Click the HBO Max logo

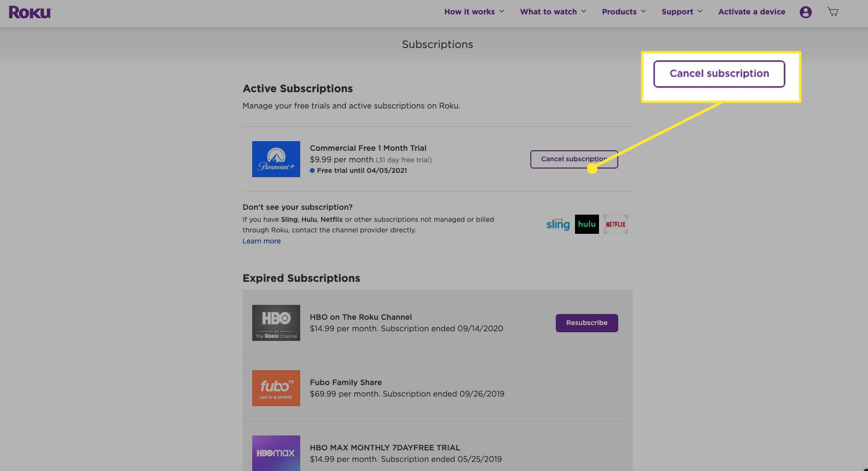pyautogui.click(x=276, y=453)
